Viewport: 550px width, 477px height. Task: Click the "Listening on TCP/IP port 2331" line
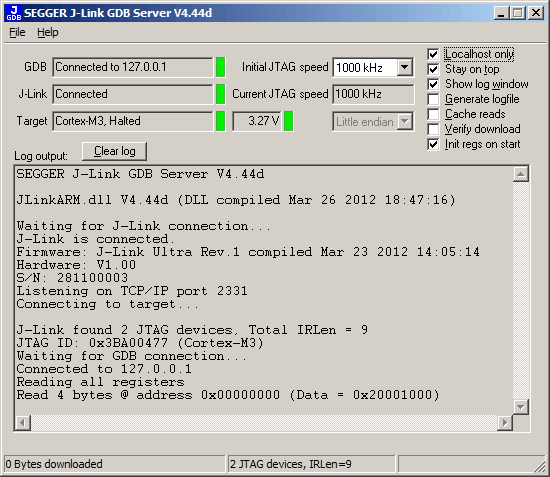pyautogui.click(x=132, y=291)
